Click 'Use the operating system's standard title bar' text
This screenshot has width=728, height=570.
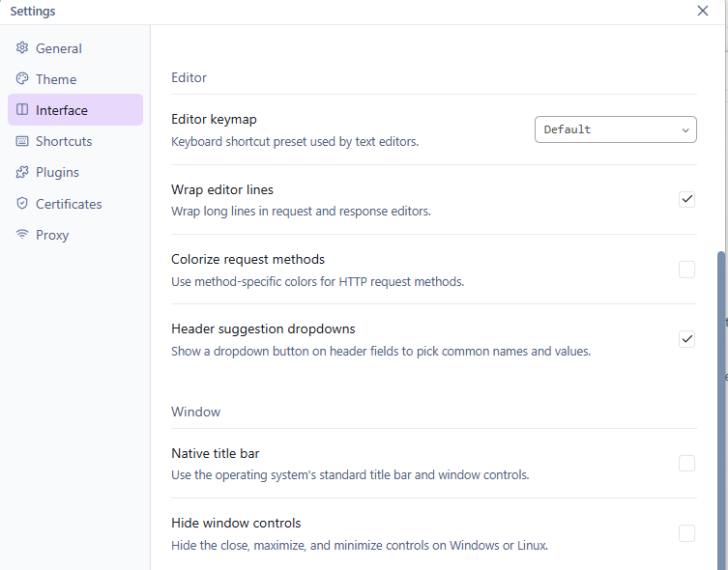coord(350,475)
